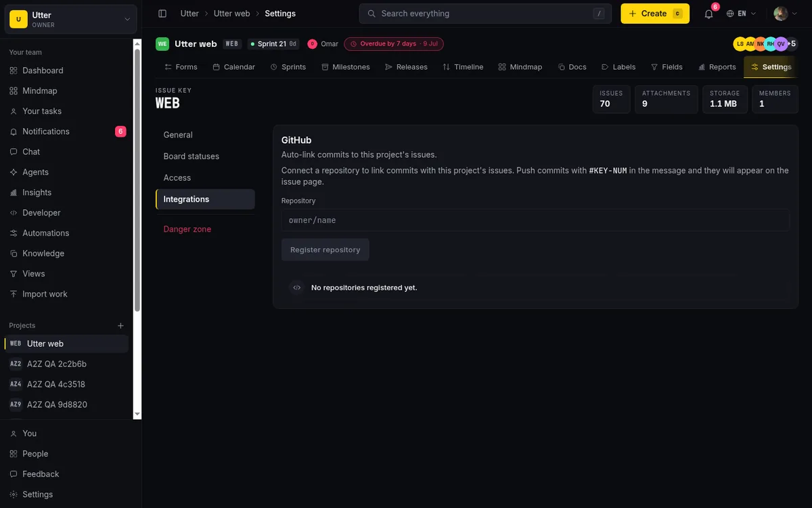Screen dimensions: 812x508
Task: Click the Issues 70 stat card
Action: 611,99
